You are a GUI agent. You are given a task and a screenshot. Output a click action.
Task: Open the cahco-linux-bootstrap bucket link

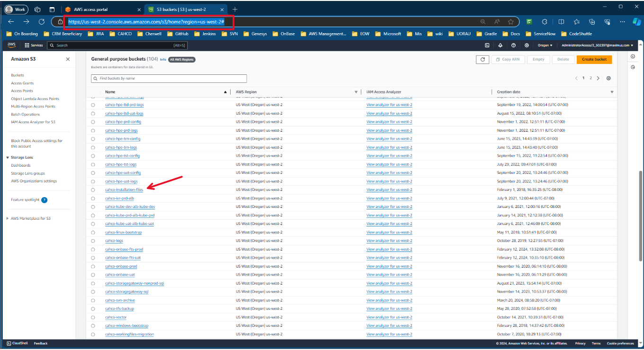[x=124, y=233]
